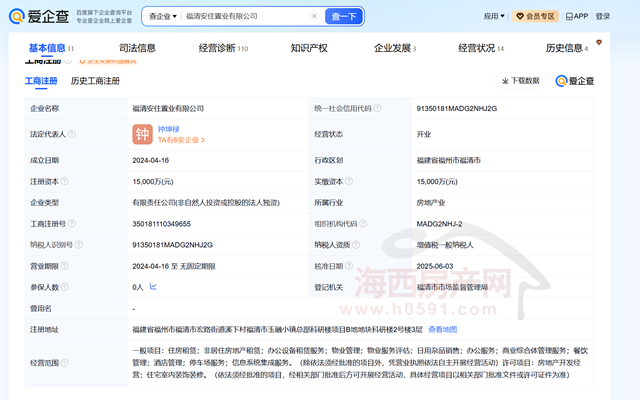Image resolution: width=640 pixels, height=400 pixels.
Task: Click the 会员专区 membership badge
Action: 541,16
